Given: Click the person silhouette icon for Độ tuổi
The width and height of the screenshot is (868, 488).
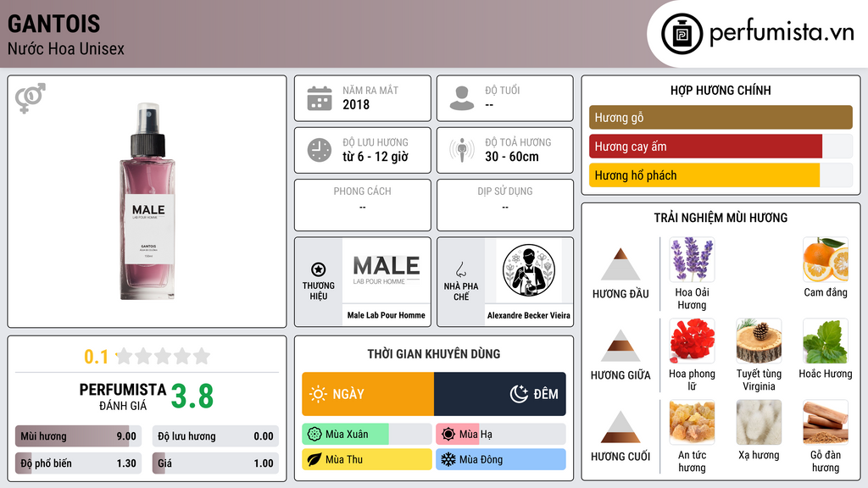Looking at the screenshot, I should 462,98.
